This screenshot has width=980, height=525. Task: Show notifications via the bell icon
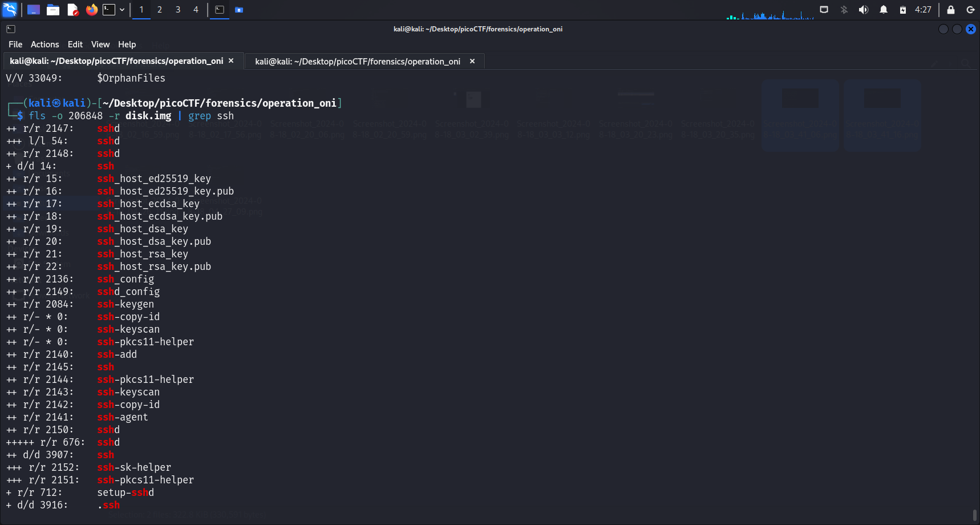coord(884,10)
